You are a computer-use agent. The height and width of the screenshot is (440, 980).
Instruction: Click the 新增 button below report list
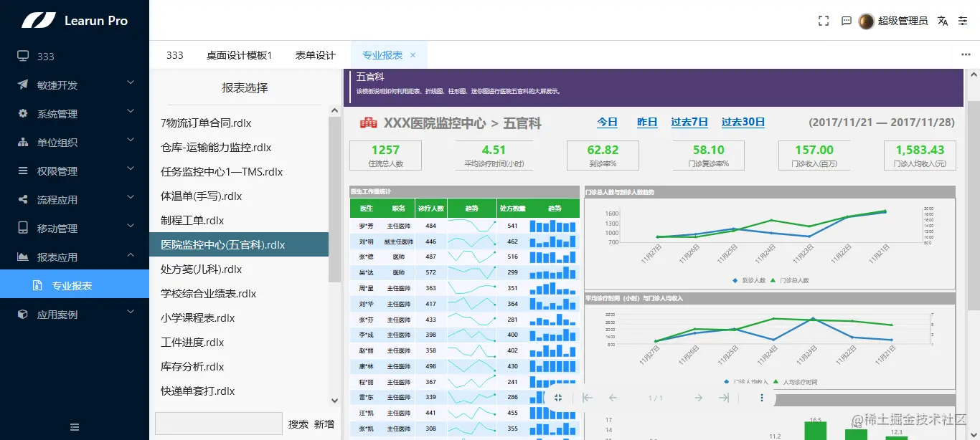coord(323,424)
